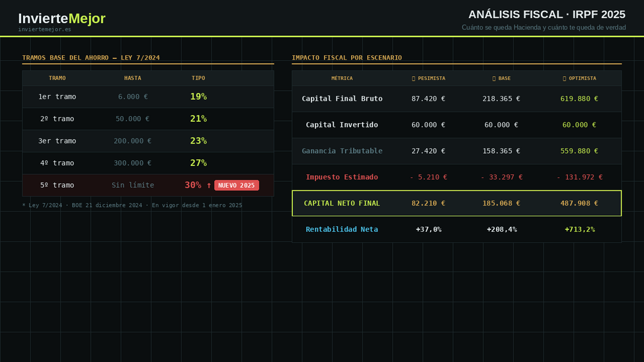Select the Rentabilidad Neta row label
The image size is (644, 362).
point(342,229)
